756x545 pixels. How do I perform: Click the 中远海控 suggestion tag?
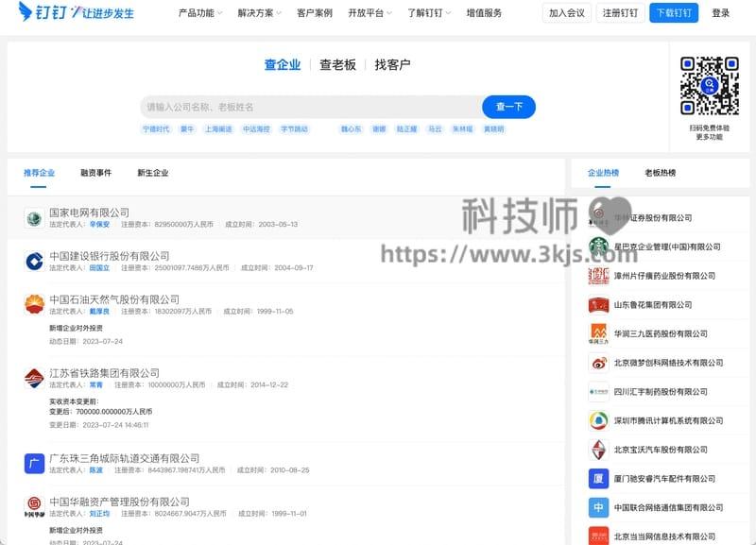(256, 129)
